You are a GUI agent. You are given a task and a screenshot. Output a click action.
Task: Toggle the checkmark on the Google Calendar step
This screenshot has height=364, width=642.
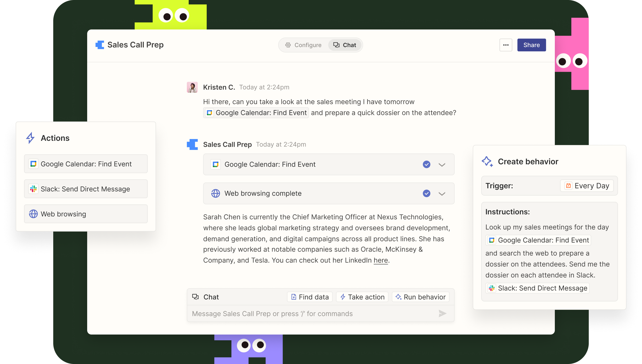click(x=426, y=165)
